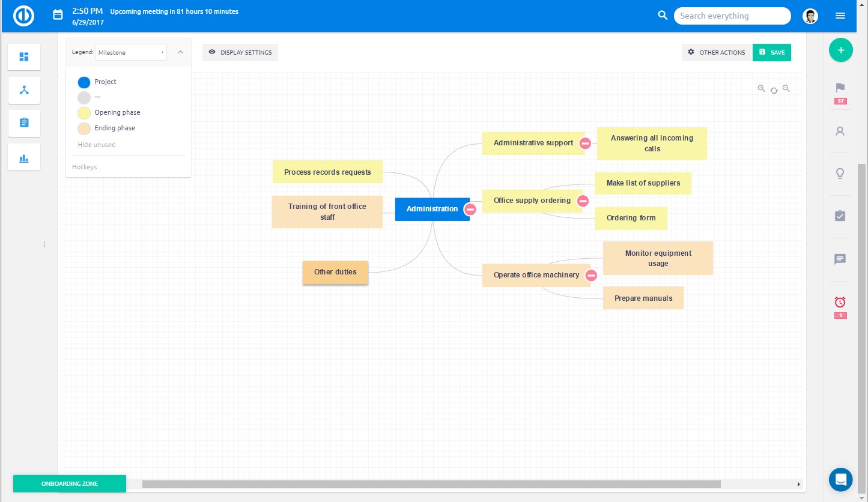868x502 pixels.
Task: Open the dashboard grid view
Action: pyautogui.click(x=24, y=56)
